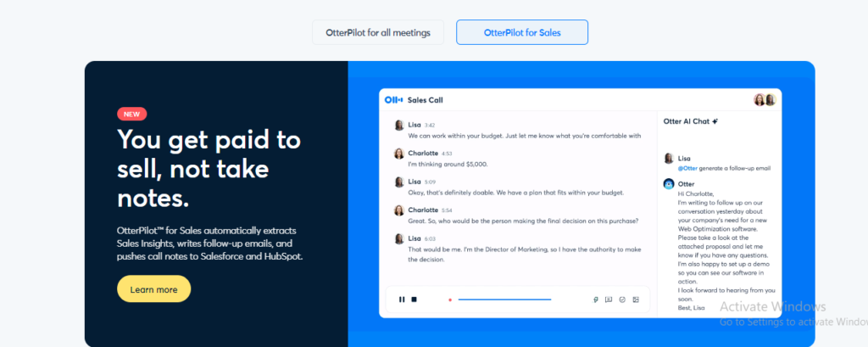Click Charlotte's avatar at 5:54 message
This screenshot has height=347, width=868.
coord(398,210)
